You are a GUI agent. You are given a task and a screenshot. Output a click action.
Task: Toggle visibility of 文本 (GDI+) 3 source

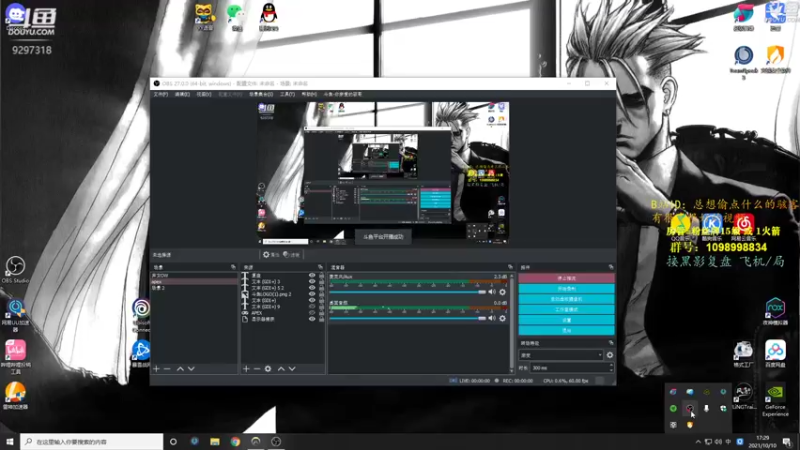click(312, 282)
